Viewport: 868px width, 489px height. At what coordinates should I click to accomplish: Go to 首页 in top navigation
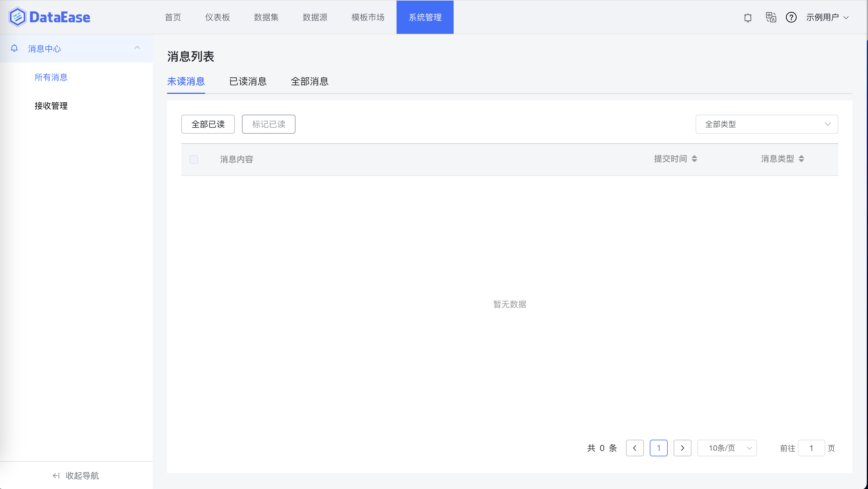(173, 17)
